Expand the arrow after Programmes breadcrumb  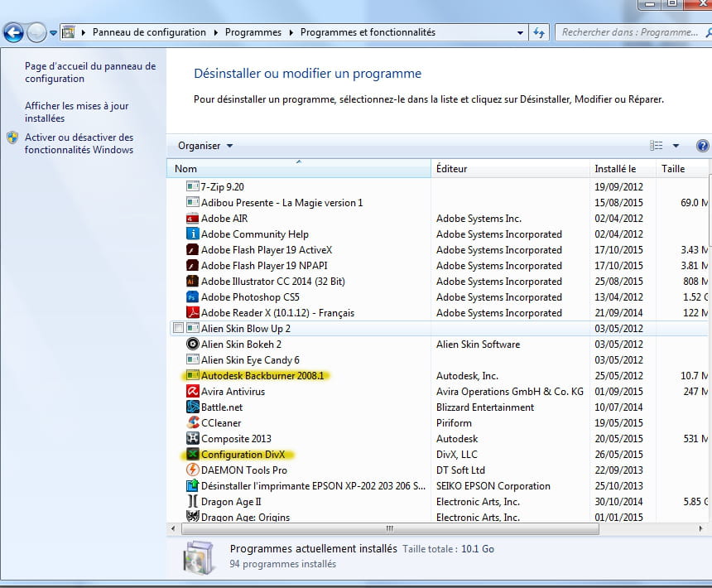point(291,32)
